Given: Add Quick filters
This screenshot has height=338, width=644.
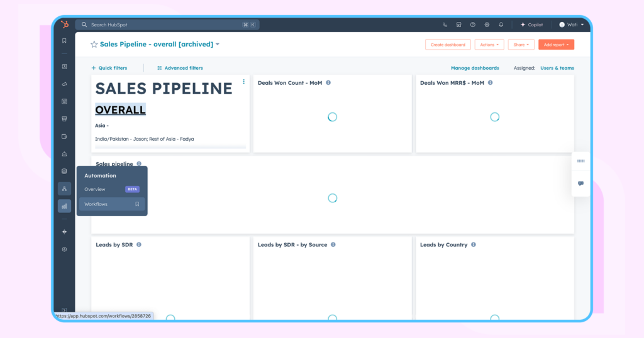Looking at the screenshot, I should 109,68.
